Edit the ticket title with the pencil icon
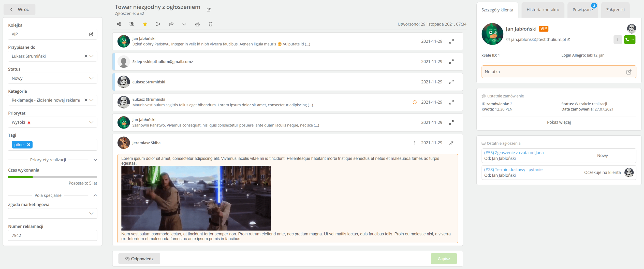 tap(209, 10)
